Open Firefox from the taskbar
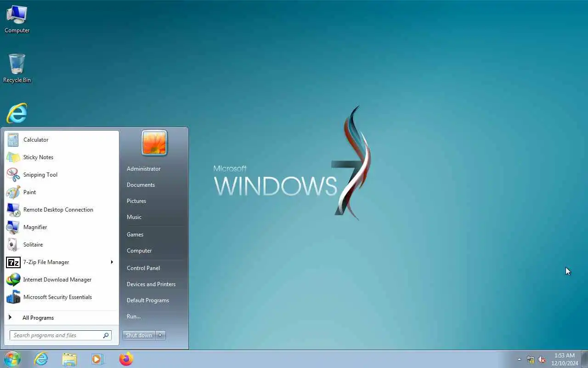Viewport: 588px width, 368px height. click(126, 359)
